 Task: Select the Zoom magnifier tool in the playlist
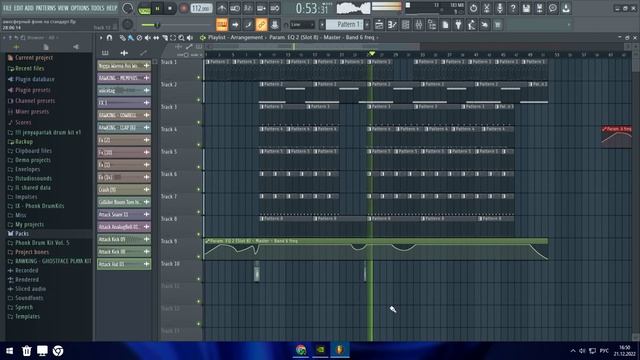(x=181, y=38)
